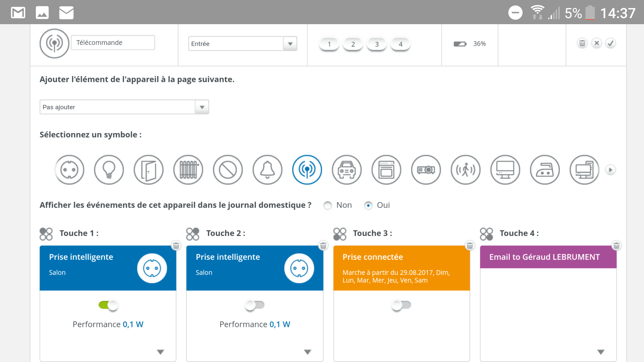This screenshot has height=362, width=644.
Task: Click remote button 4
Action: pos(400,44)
